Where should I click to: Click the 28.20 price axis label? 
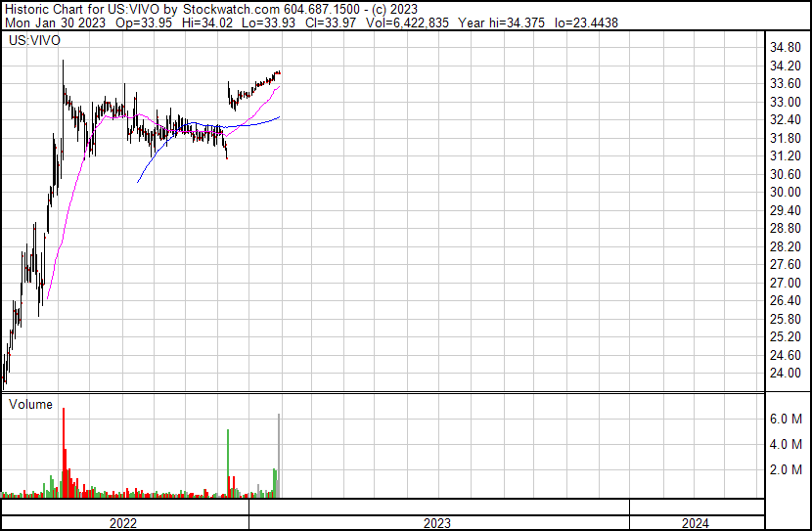[786, 246]
